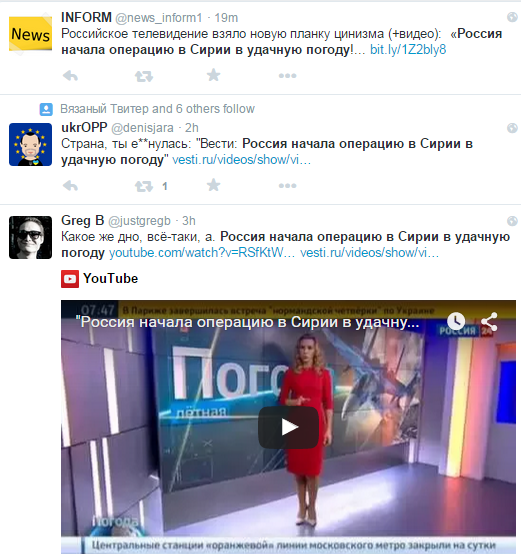Open youtube.com link in Greg B tweet

tap(202, 253)
